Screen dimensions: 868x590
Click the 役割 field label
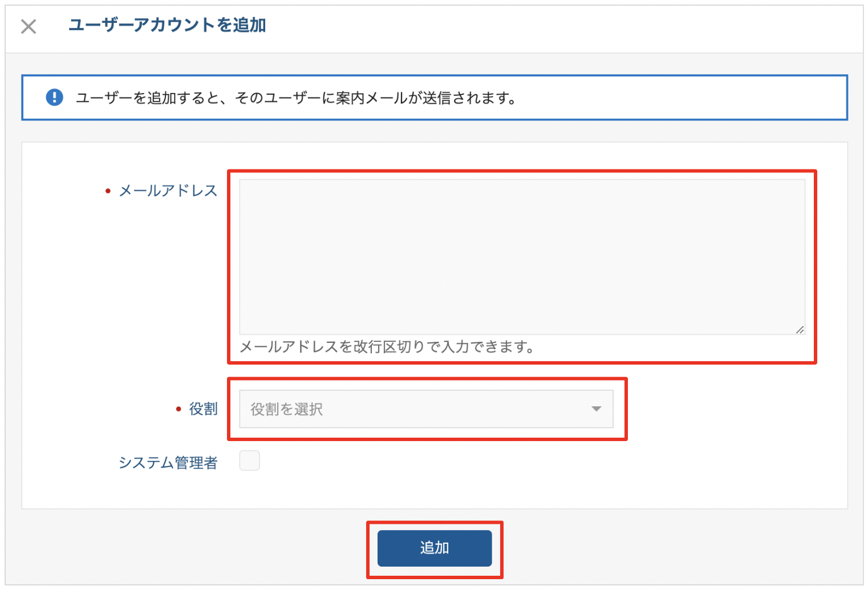tap(203, 409)
